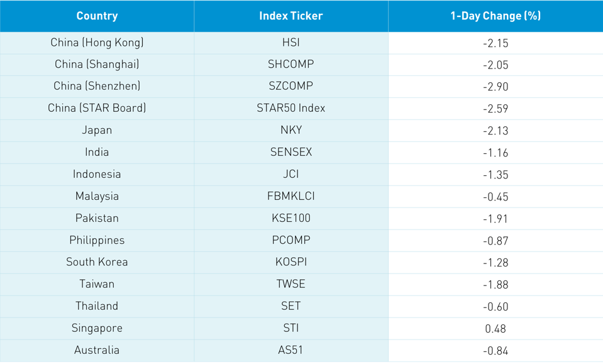Click the 1-Day Change (%) header
Viewport: 603px width, 364px height.
pos(495,16)
